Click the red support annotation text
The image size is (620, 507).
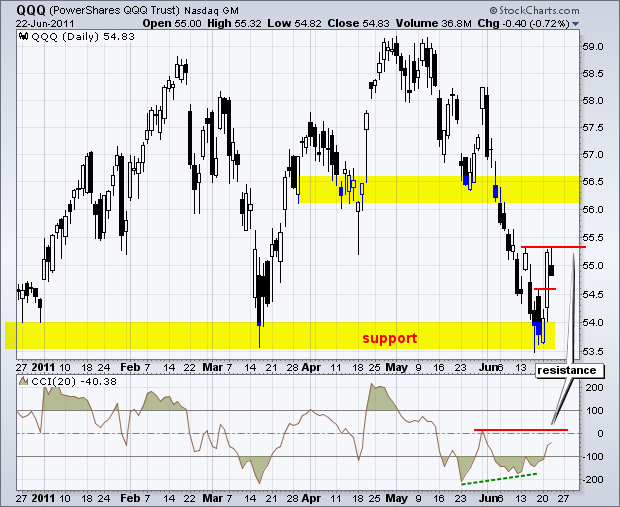(390, 338)
